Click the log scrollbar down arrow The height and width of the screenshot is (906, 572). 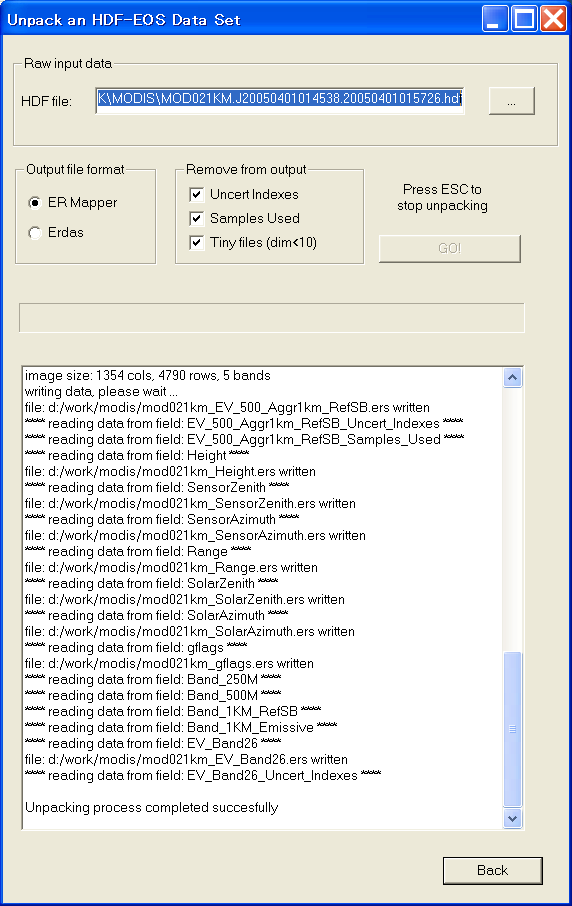512,818
